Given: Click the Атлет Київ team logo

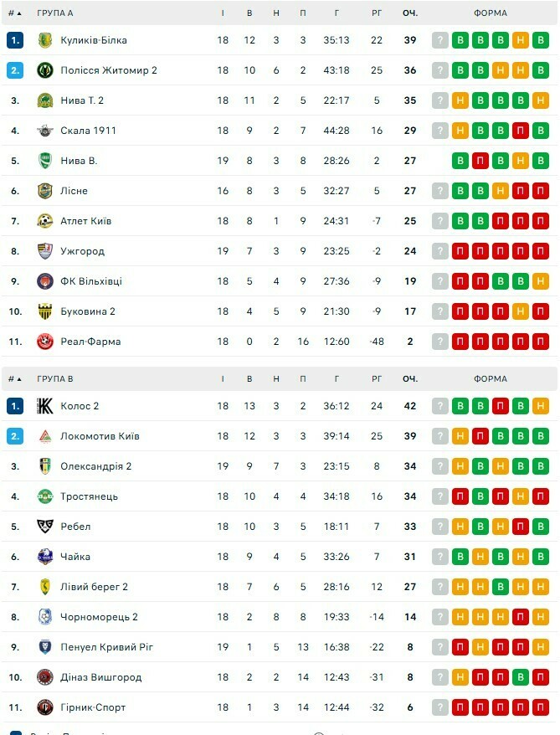Looking at the screenshot, I should [x=45, y=221].
